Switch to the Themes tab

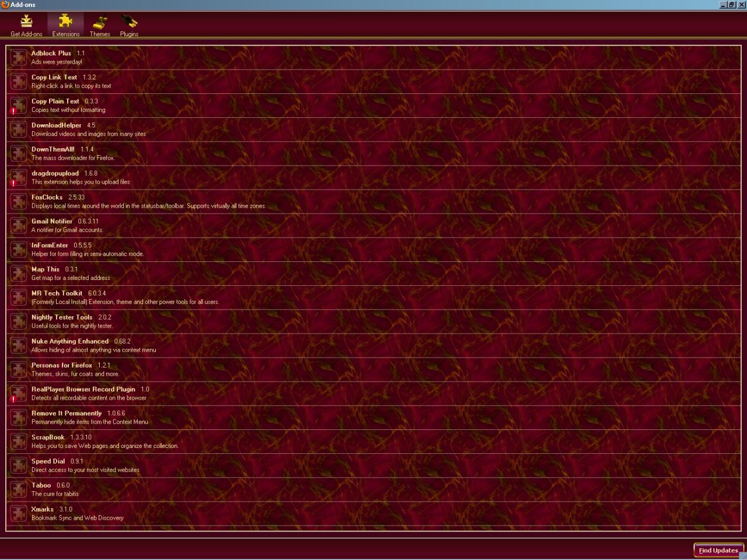(x=100, y=26)
